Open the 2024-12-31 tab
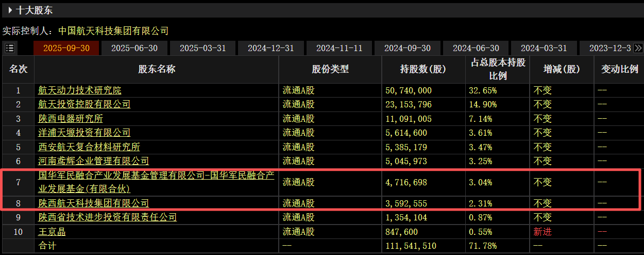 click(271, 48)
